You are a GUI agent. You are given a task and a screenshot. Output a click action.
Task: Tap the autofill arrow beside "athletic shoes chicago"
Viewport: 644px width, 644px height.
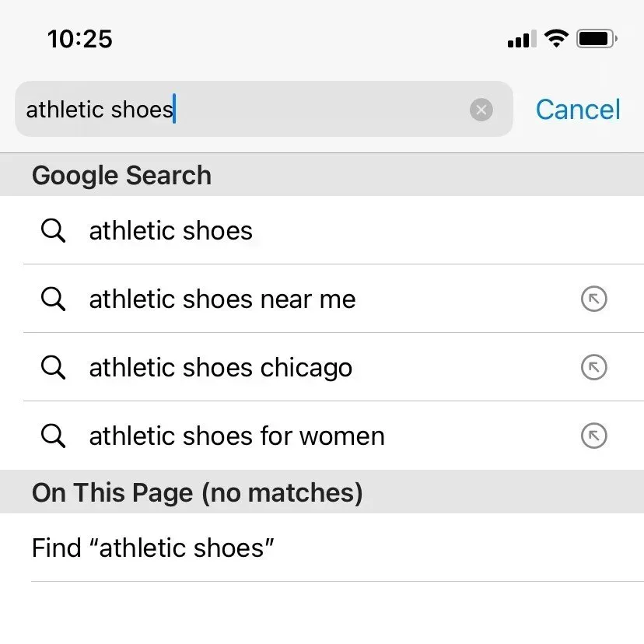tap(593, 367)
